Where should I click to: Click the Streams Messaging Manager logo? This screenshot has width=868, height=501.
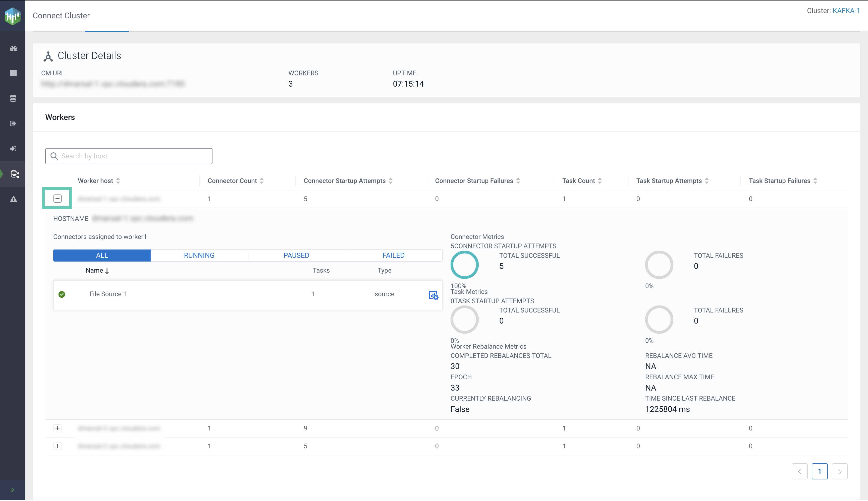pyautogui.click(x=13, y=16)
